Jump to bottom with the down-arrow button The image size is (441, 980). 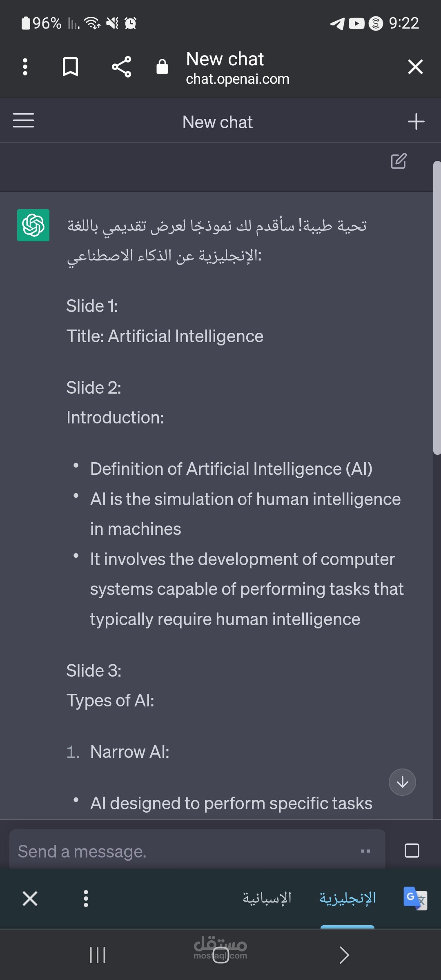tap(402, 782)
